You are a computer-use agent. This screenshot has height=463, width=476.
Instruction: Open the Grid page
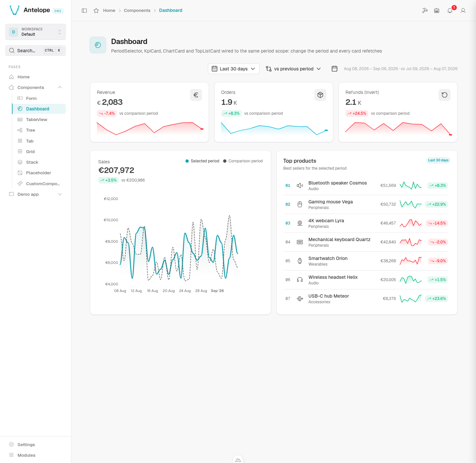39,151
